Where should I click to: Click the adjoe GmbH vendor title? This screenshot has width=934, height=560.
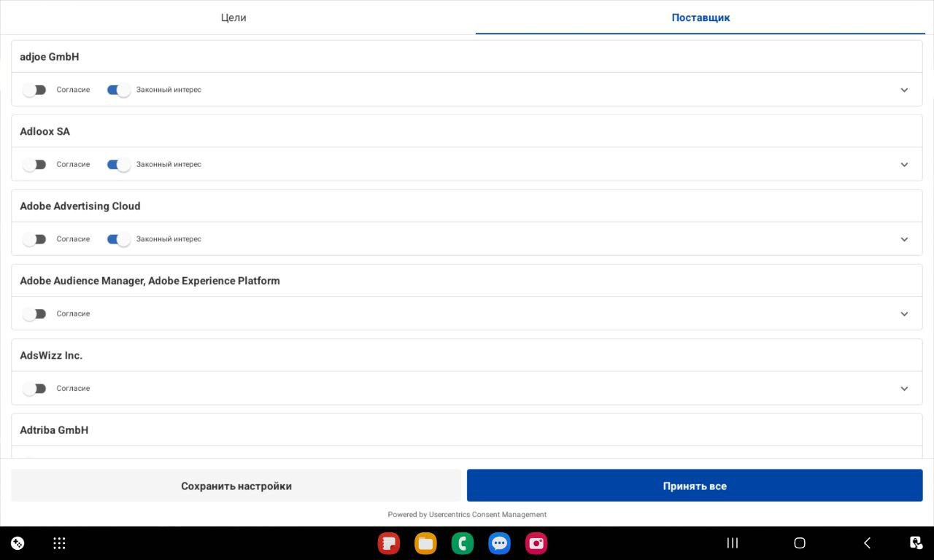pos(50,57)
